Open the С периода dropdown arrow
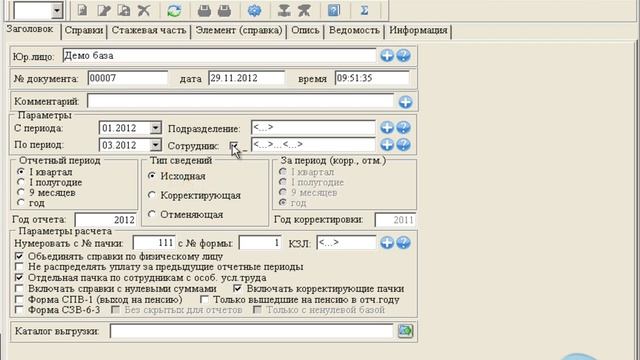 (x=155, y=128)
